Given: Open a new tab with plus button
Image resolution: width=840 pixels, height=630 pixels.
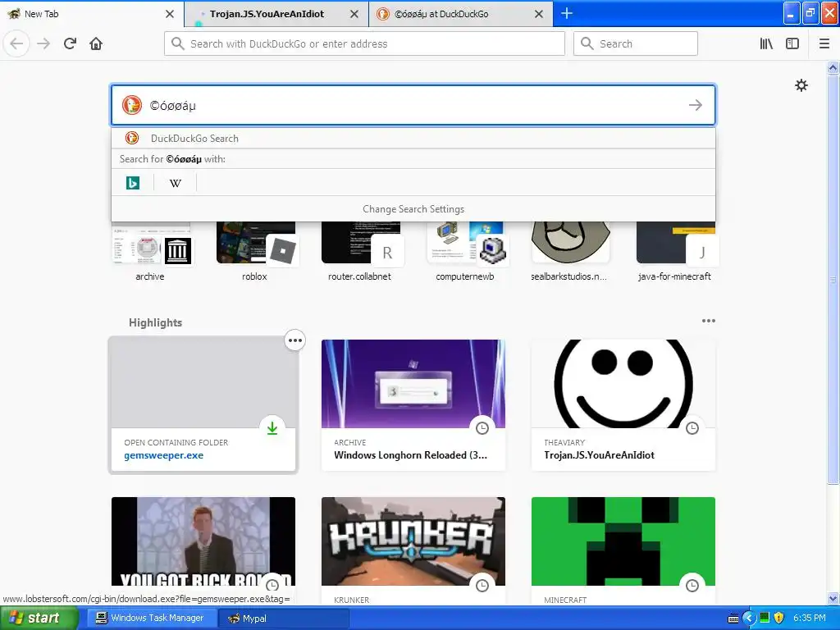Looking at the screenshot, I should pyautogui.click(x=567, y=13).
